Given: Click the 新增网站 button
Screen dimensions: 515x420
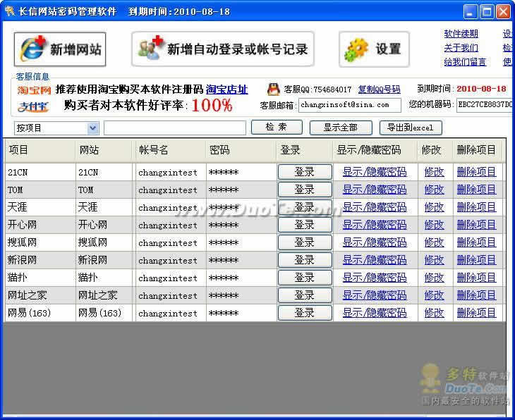Looking at the screenshot, I should [60, 49].
